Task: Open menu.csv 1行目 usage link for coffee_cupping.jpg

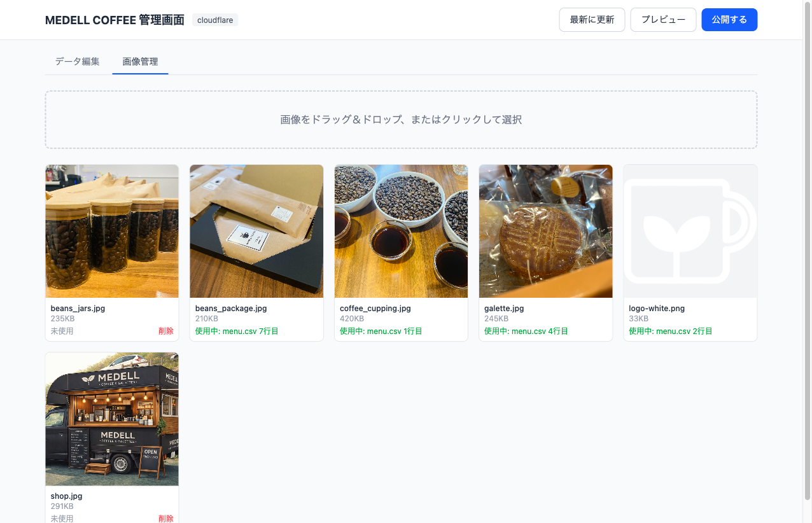Action: (380, 331)
